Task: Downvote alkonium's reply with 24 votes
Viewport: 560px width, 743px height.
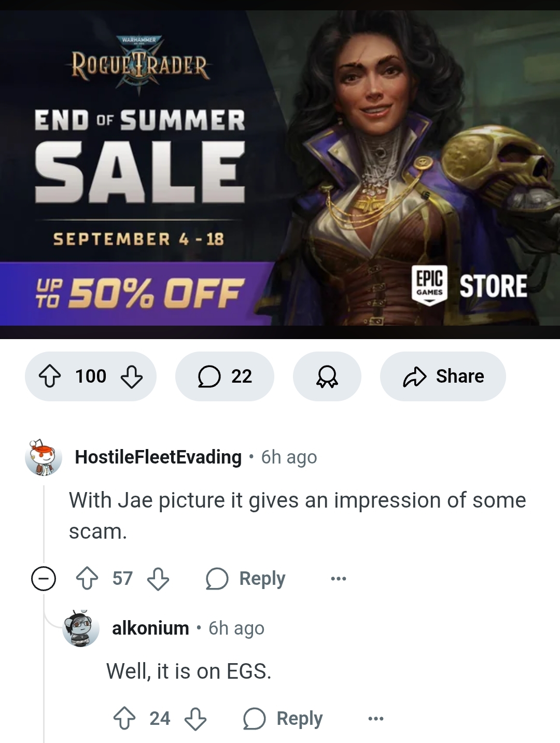Action: (x=195, y=719)
